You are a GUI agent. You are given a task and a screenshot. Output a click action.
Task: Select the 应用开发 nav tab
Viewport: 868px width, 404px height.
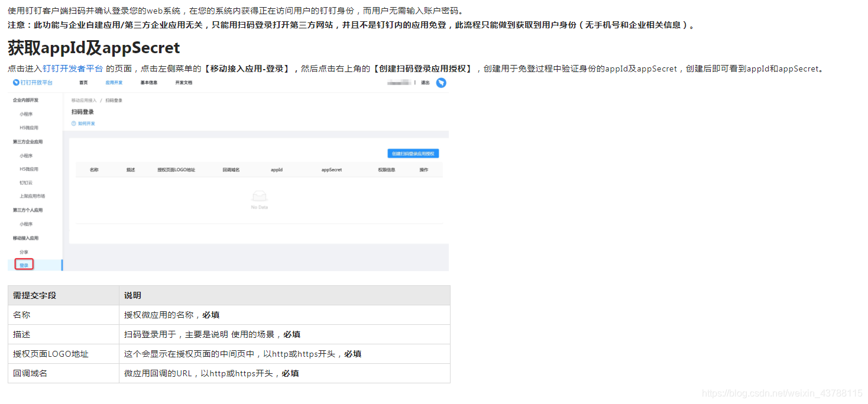[x=114, y=83]
